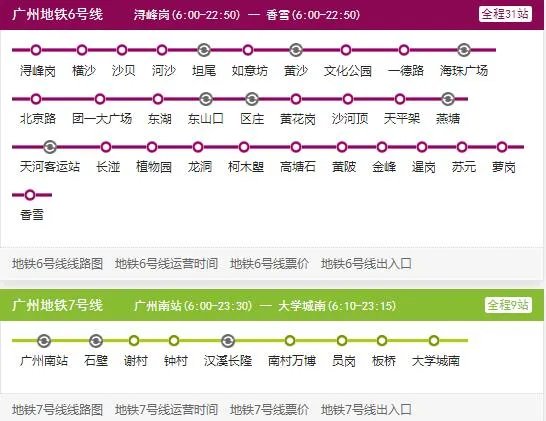The width and height of the screenshot is (546, 421).
Task: Select the 北京路 station circle
Action: [x=36, y=99]
